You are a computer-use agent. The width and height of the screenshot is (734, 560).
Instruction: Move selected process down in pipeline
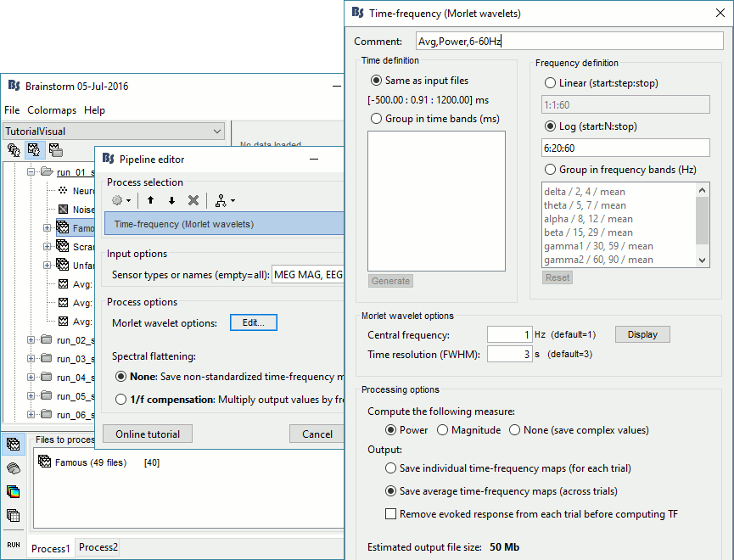coord(171,200)
